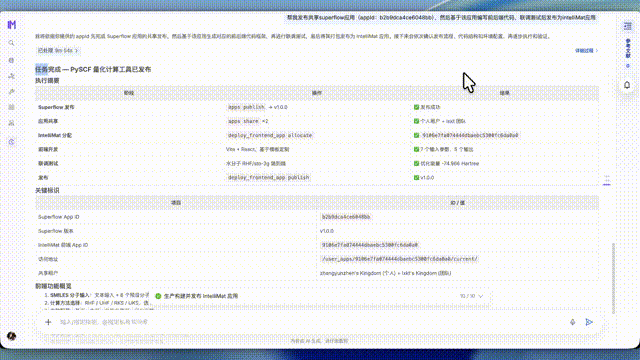640x360 pixels.
Task: Click the Vite + React operation cell
Action: tap(258, 149)
